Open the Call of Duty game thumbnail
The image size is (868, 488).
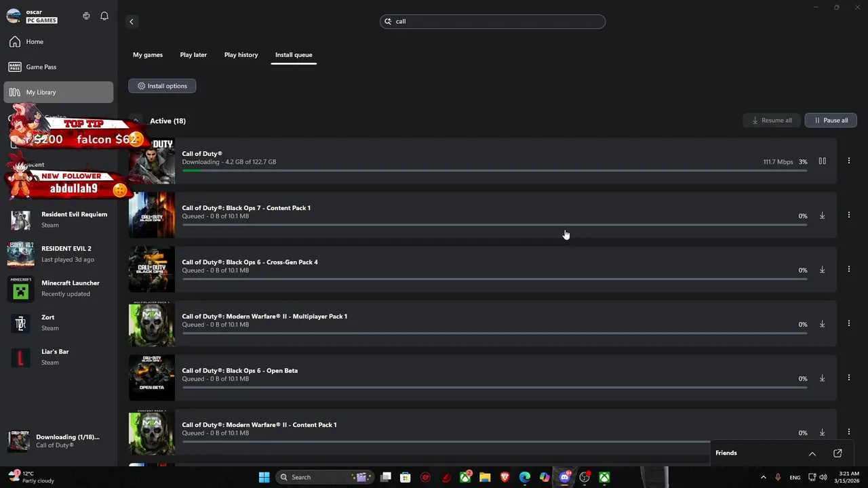[x=152, y=161]
